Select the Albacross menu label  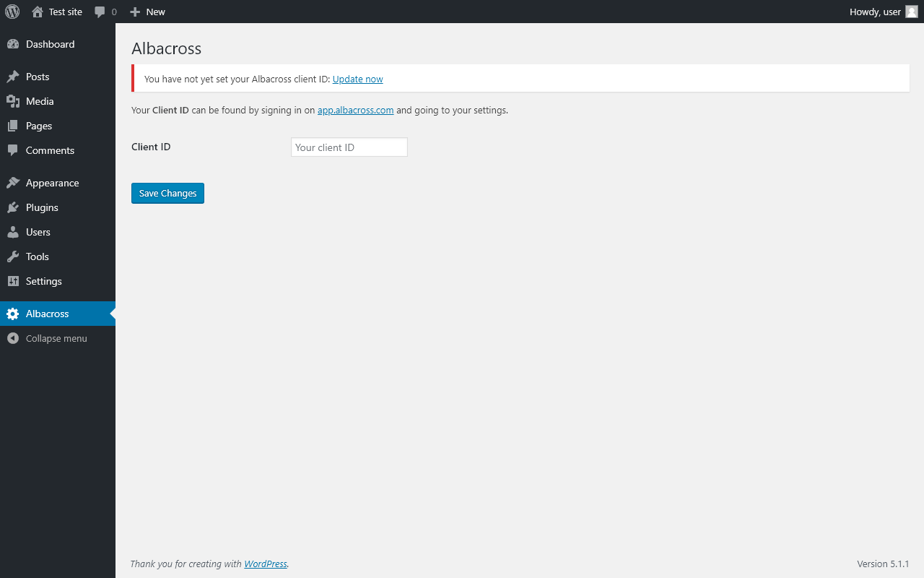tap(48, 314)
